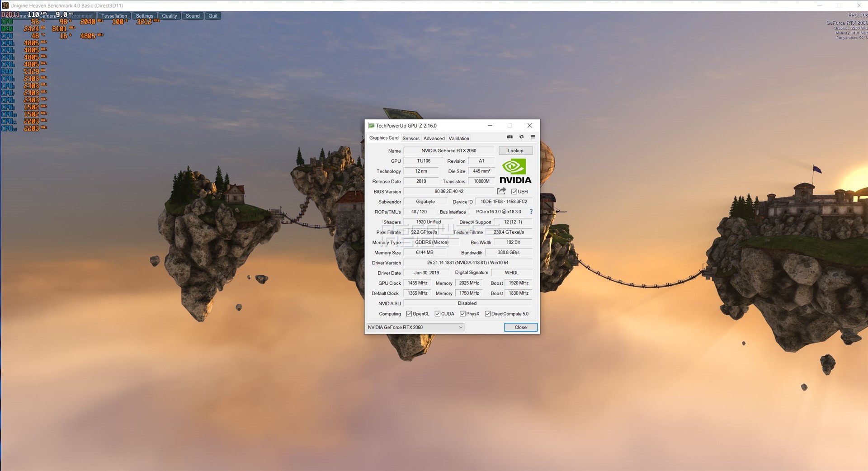Click the DirectX Support 12 (12_1) field
868x471 pixels.
[x=513, y=222]
